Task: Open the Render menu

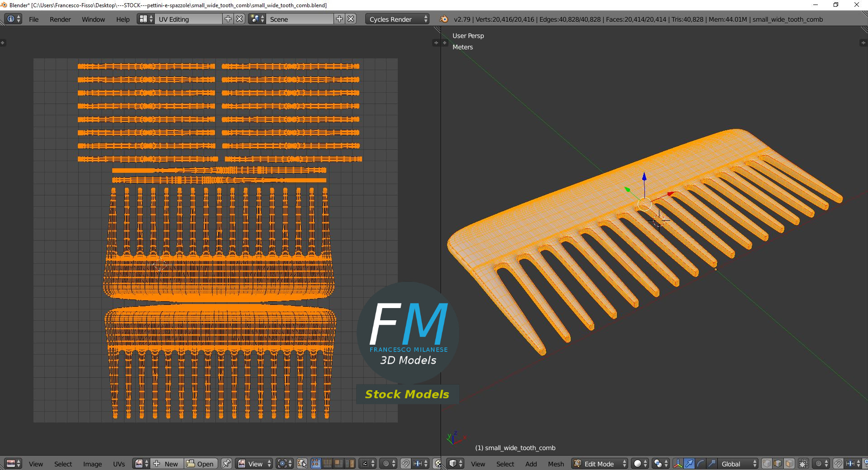Action: tap(60, 19)
